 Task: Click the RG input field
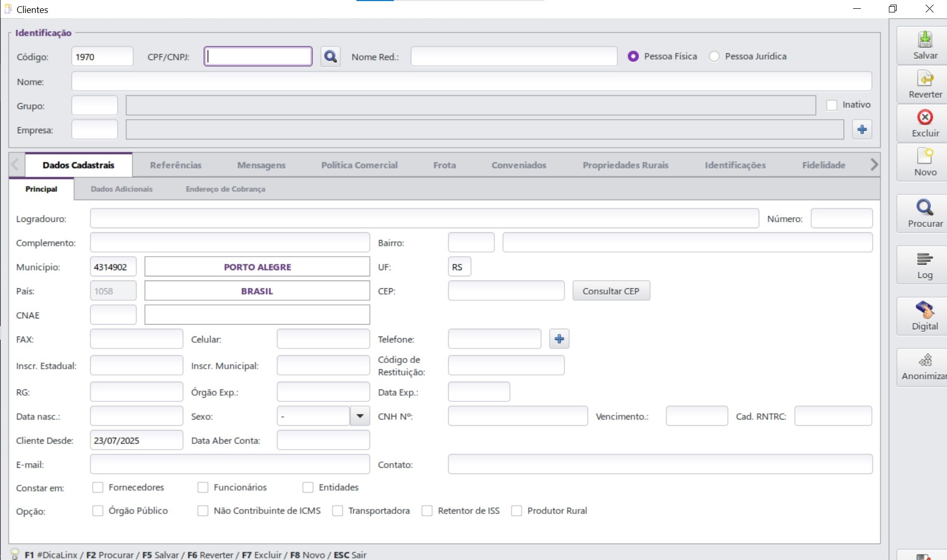(136, 392)
